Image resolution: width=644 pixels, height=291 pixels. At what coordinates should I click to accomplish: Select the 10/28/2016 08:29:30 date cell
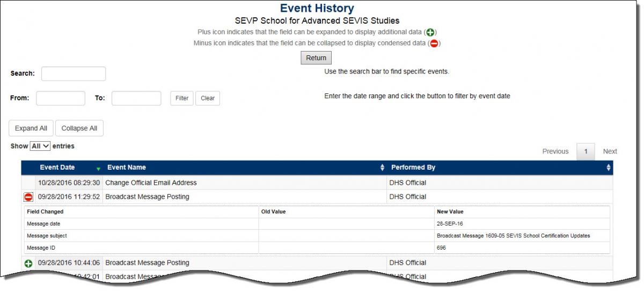coord(69,183)
